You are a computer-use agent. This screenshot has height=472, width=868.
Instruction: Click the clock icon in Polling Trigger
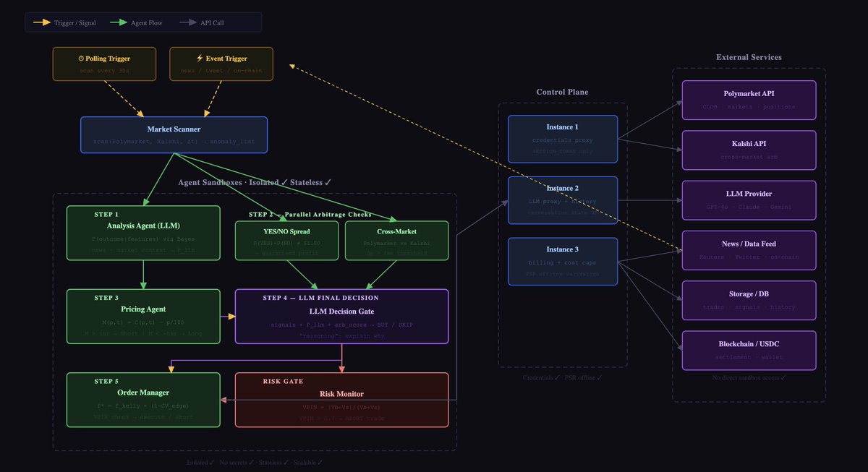pyautogui.click(x=81, y=59)
